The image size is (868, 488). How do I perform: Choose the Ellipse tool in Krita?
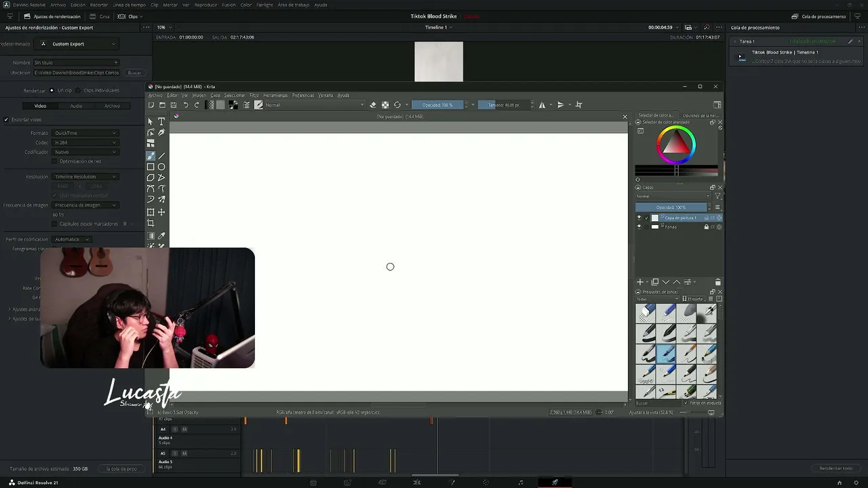(161, 167)
